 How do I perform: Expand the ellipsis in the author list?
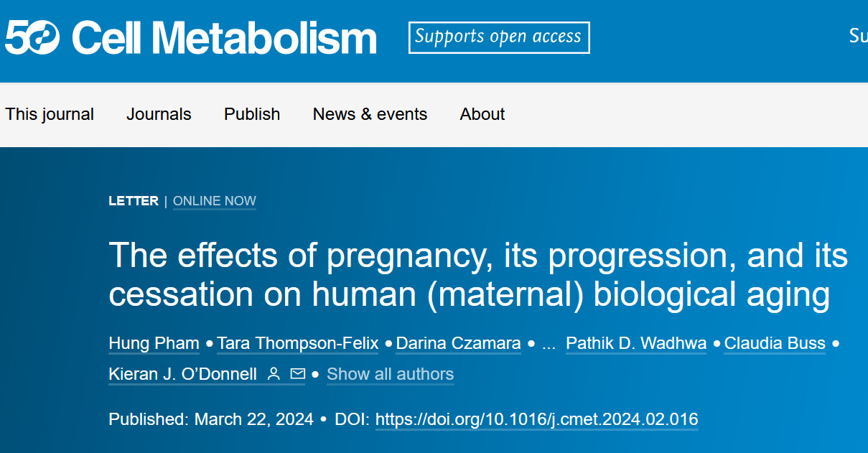(x=549, y=344)
